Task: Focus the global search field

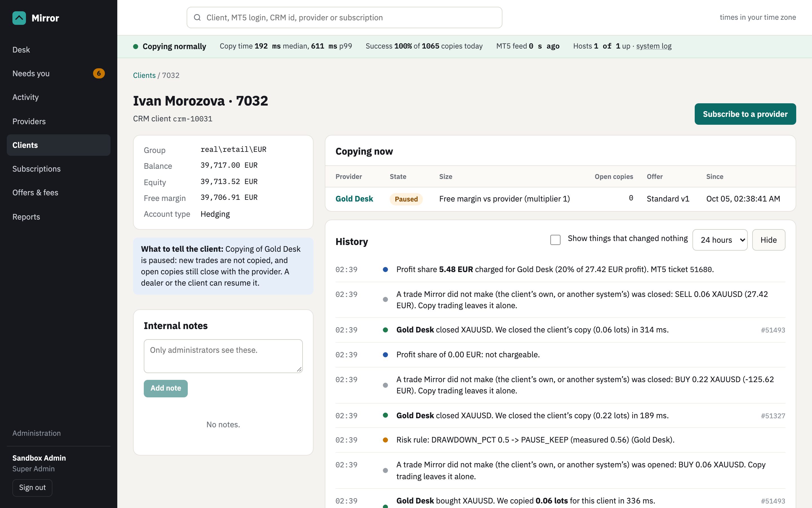Action: coord(344,17)
